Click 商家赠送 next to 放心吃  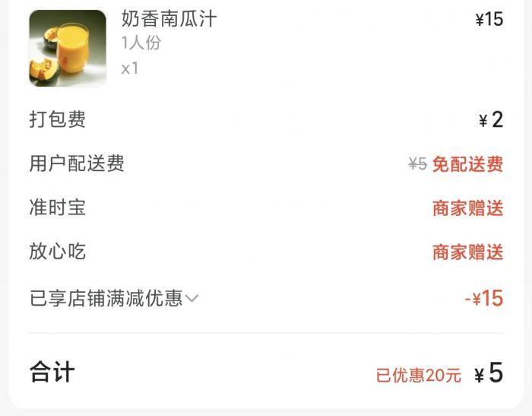click(468, 252)
